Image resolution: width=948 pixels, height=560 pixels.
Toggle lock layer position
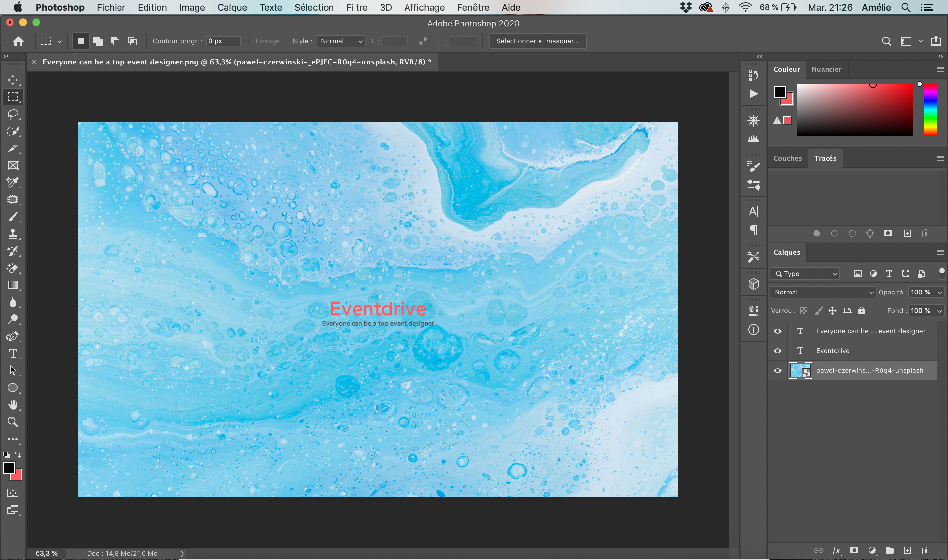(x=832, y=311)
